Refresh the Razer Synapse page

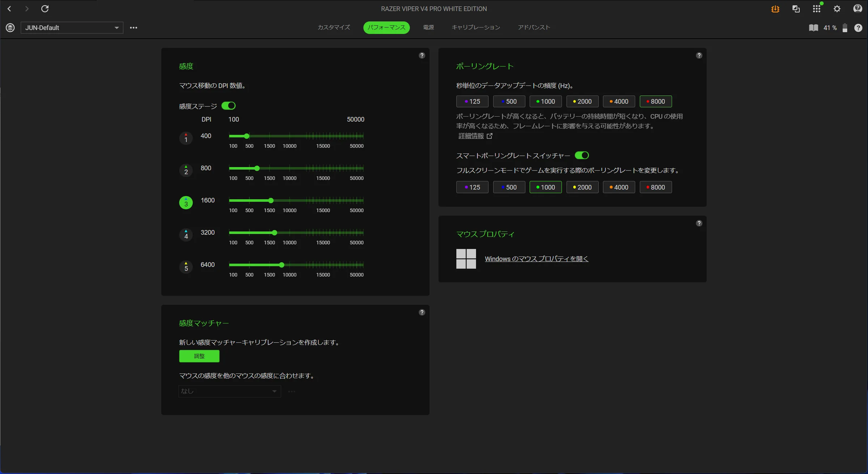[45, 9]
